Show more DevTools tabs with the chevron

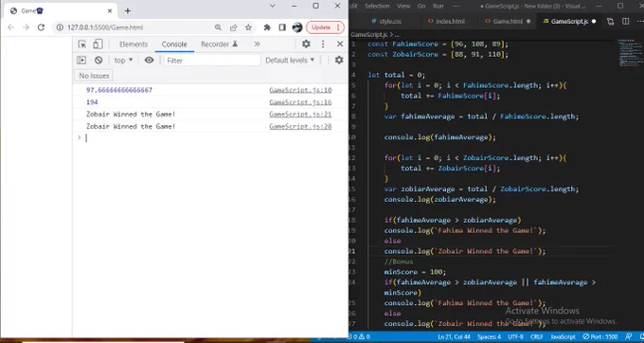pyautogui.click(x=257, y=44)
